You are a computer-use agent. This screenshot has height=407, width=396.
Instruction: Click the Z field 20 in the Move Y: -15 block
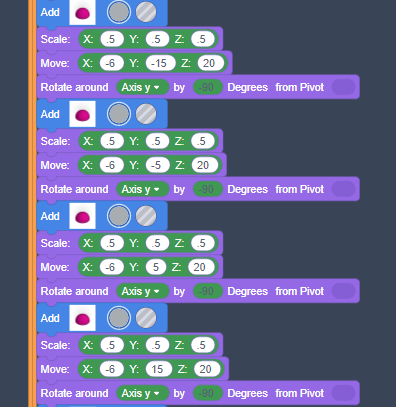point(211,63)
